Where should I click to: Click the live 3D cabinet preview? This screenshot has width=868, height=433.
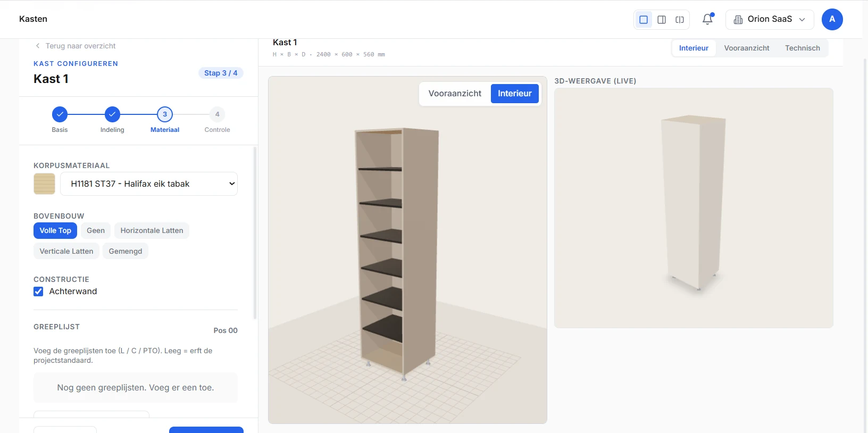click(694, 208)
